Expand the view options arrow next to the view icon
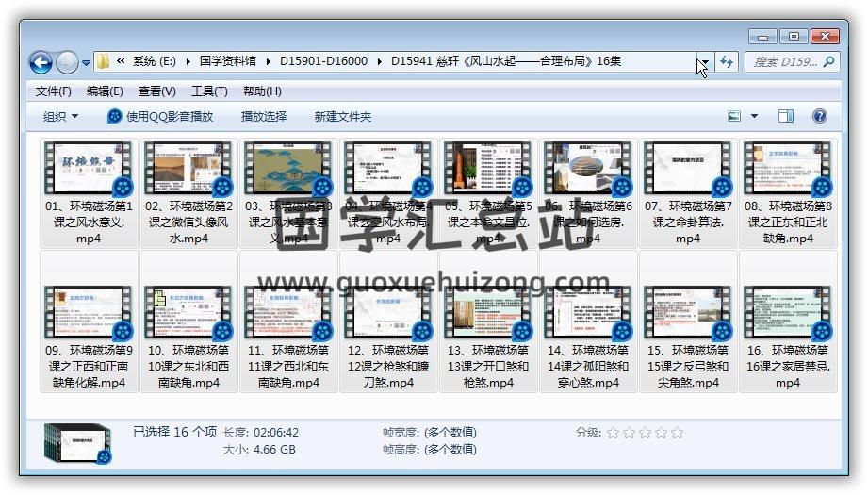Viewport: 868px width, 495px height. click(x=754, y=116)
